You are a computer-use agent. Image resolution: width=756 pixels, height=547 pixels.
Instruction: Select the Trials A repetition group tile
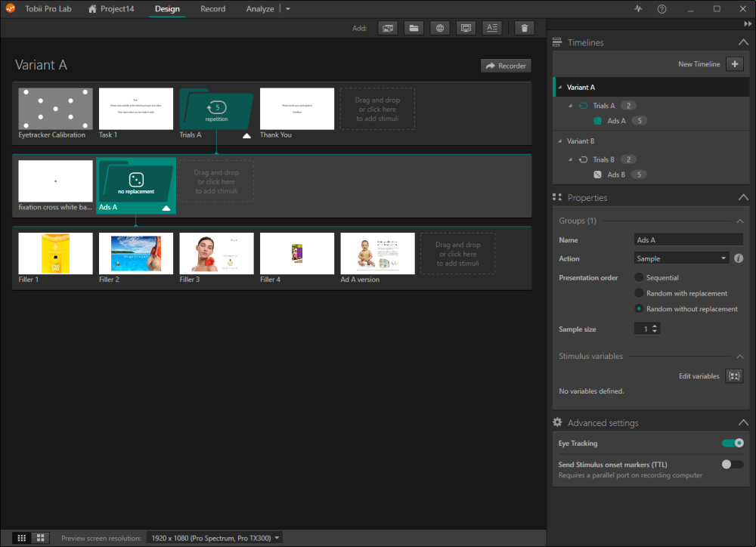coord(216,109)
